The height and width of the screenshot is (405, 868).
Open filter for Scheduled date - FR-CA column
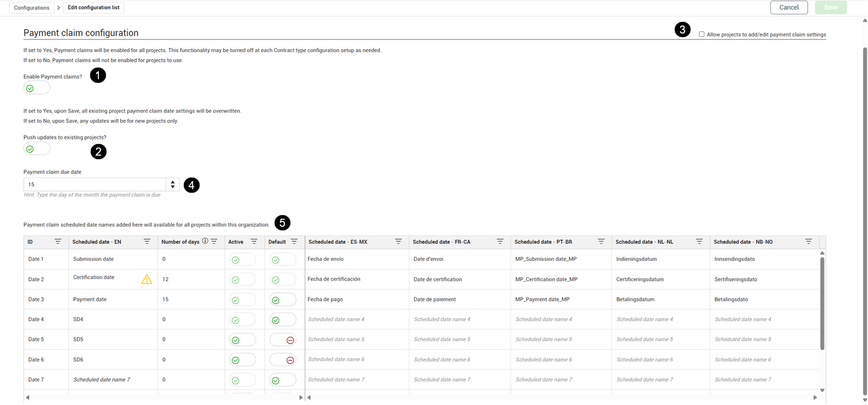pos(500,241)
